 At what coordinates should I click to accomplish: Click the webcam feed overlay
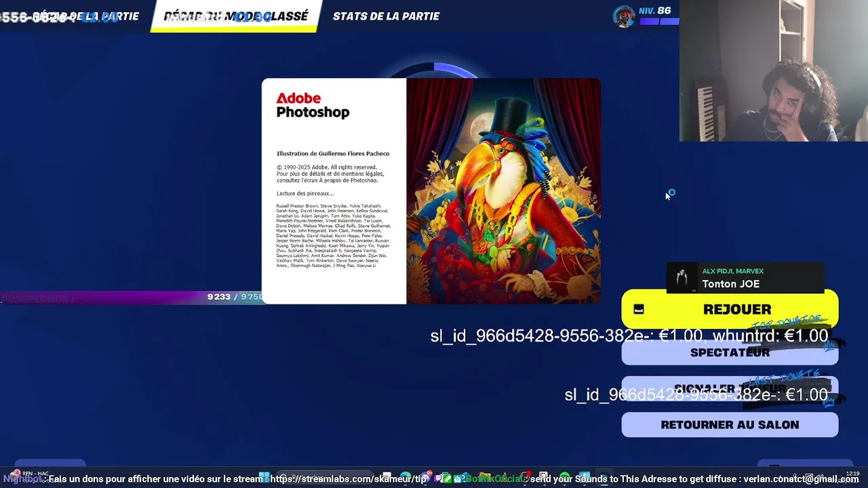[x=774, y=70]
